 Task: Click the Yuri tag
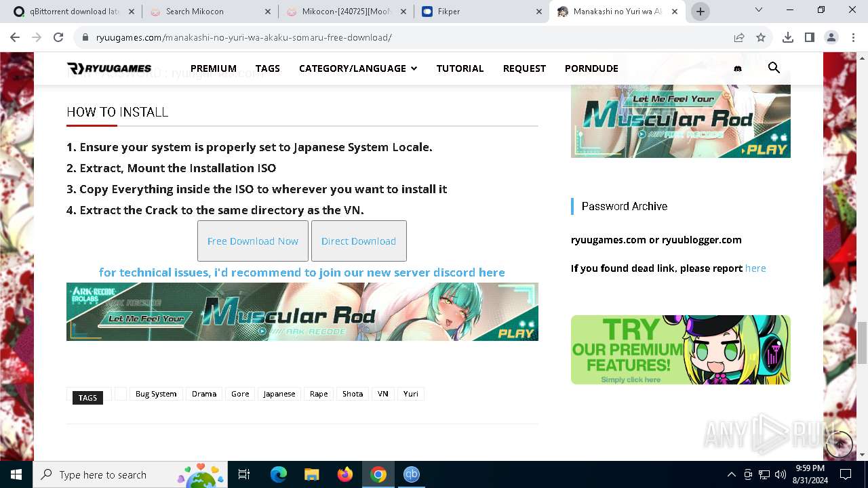[x=411, y=394]
